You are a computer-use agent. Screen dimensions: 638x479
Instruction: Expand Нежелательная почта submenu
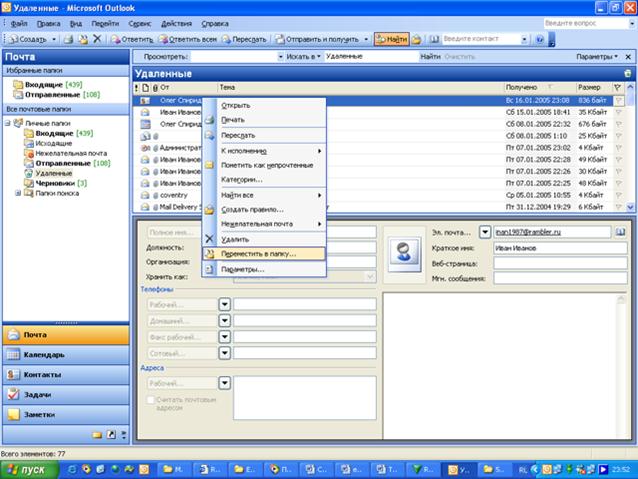[x=264, y=224]
